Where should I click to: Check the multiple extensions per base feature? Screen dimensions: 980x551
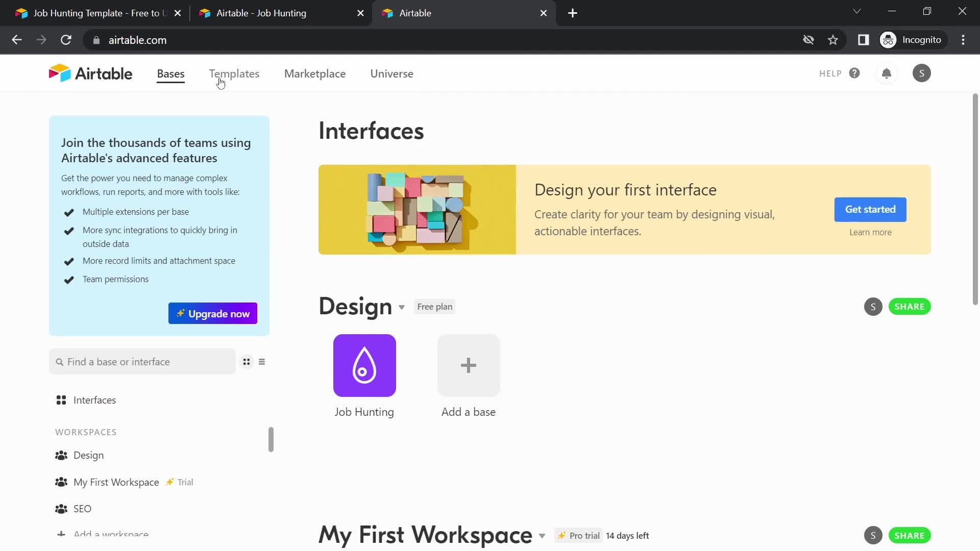click(x=69, y=211)
